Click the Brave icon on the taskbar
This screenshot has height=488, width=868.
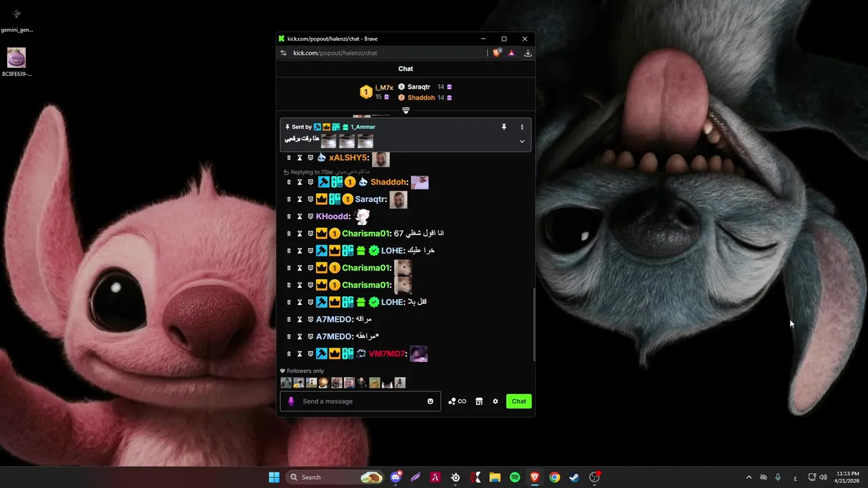[535, 477]
